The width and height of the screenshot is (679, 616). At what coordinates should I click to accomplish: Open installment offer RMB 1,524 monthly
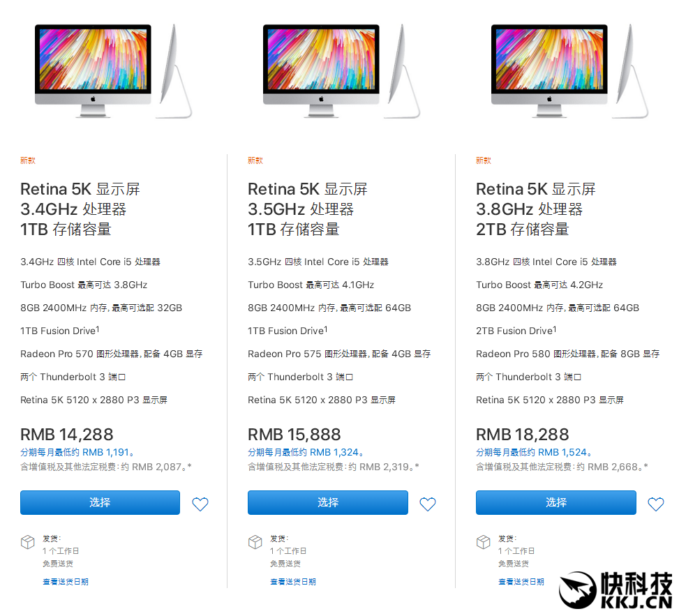click(533, 452)
